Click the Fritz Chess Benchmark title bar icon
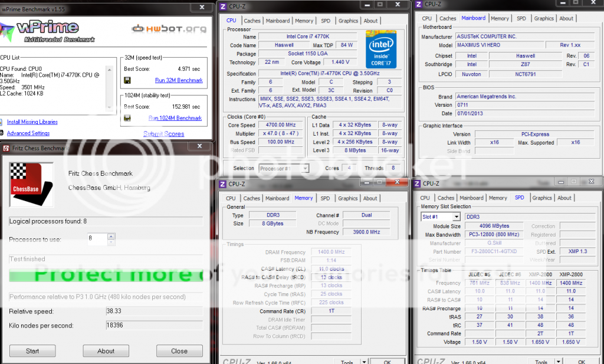This screenshot has height=364, width=604. point(6,148)
